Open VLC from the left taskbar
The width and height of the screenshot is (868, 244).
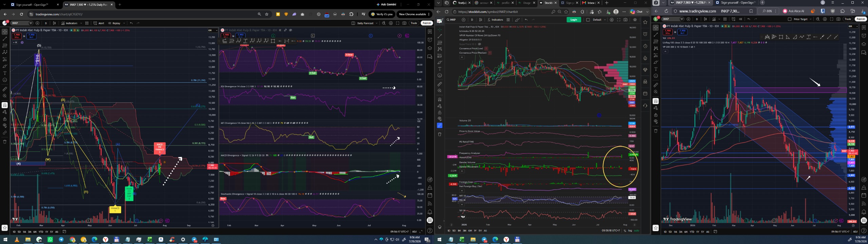(17, 240)
